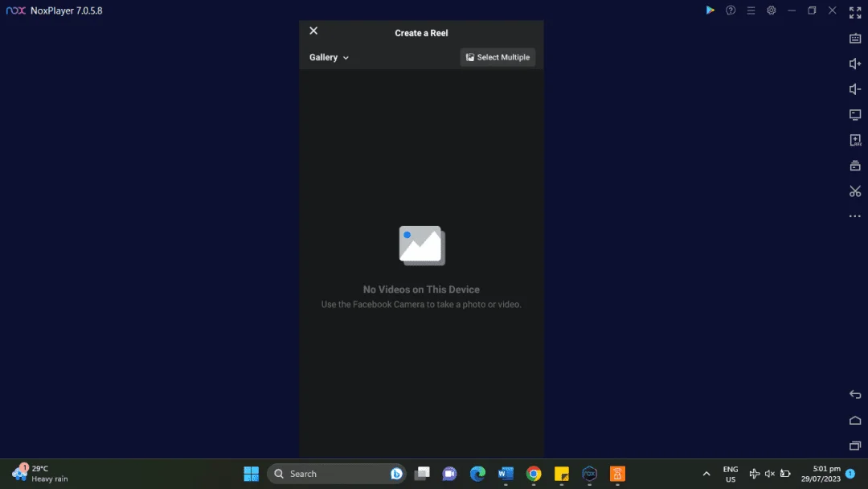The width and height of the screenshot is (868, 489).
Task: Open the weather widget
Action: (x=40, y=474)
